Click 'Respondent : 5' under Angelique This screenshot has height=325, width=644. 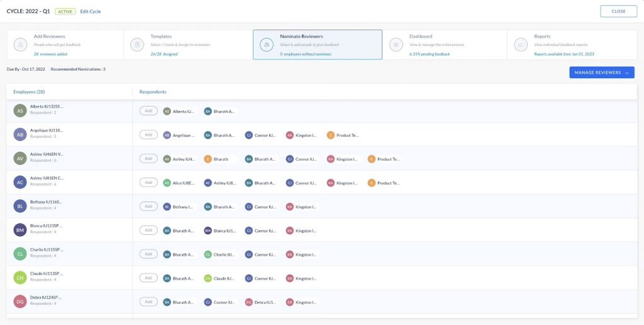click(43, 136)
